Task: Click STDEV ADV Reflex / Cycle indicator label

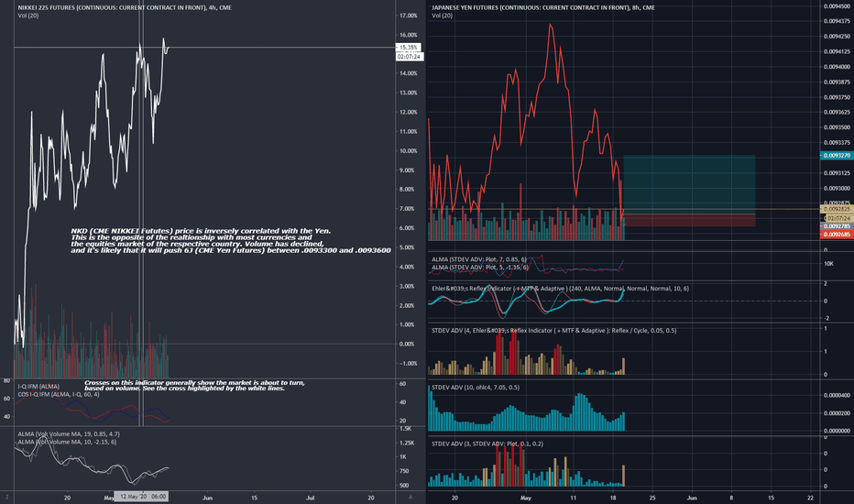Action: 553,330
